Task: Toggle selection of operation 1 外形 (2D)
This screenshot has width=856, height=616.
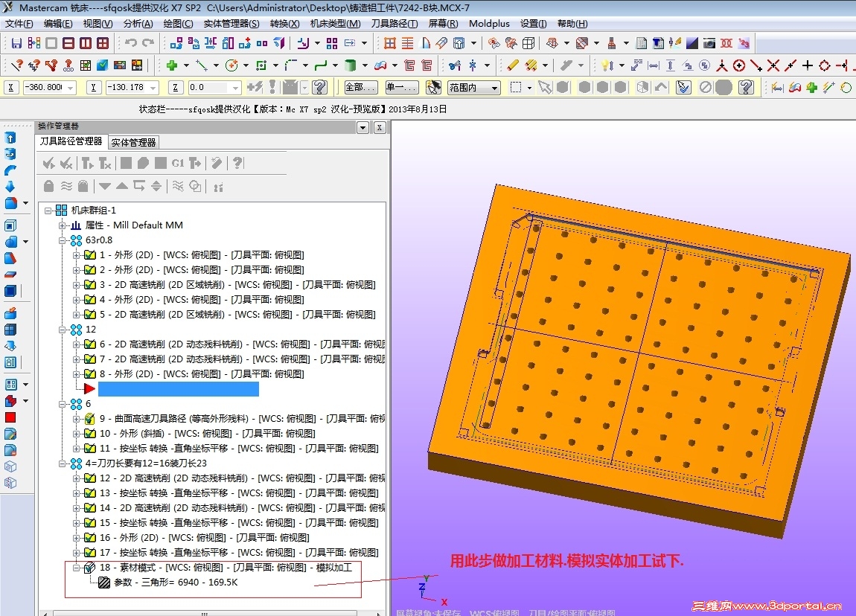Action: coord(90,254)
